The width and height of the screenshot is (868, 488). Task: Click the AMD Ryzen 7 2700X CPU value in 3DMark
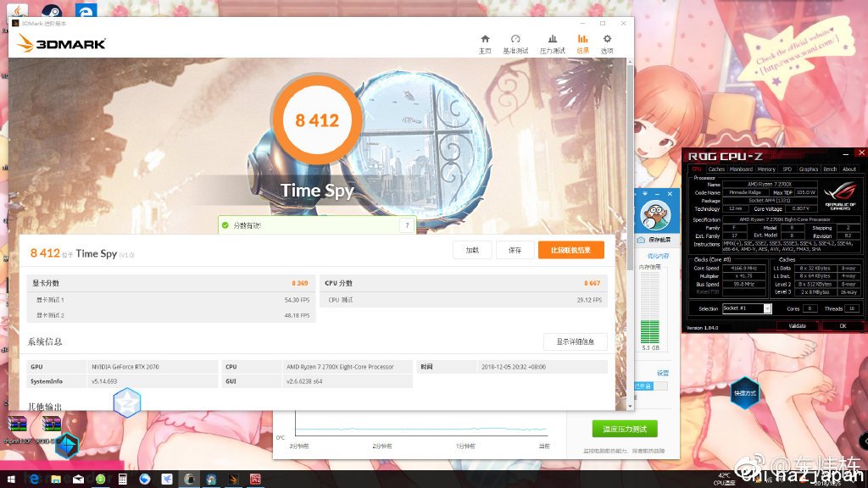click(340, 367)
